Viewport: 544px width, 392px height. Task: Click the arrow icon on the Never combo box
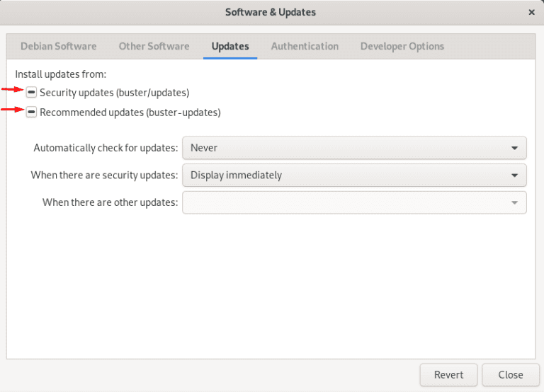(514, 148)
